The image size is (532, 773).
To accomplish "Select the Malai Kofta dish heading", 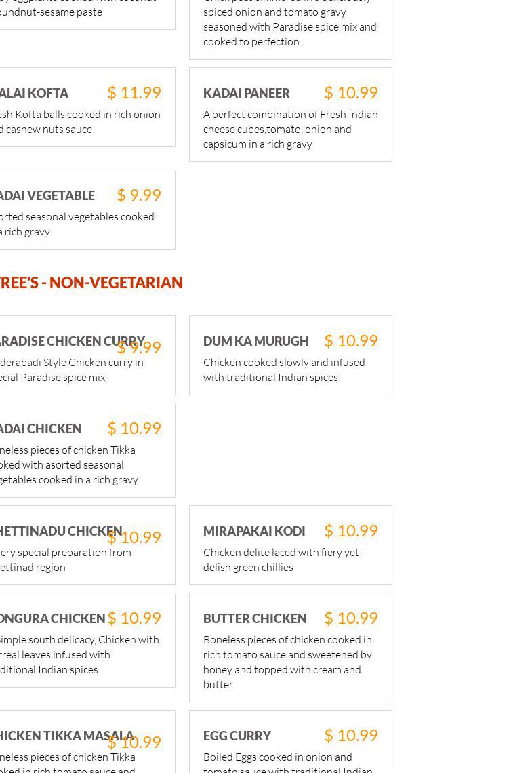I will 34,93.
